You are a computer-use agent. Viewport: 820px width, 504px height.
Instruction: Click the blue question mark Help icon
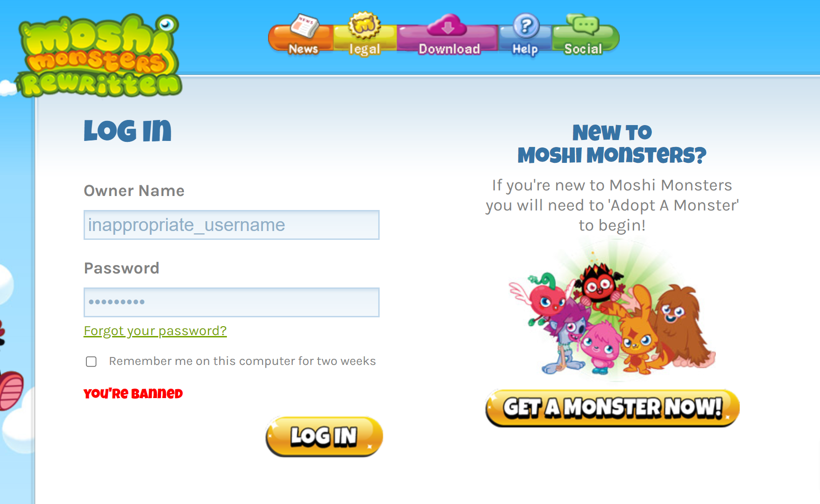[x=526, y=25]
